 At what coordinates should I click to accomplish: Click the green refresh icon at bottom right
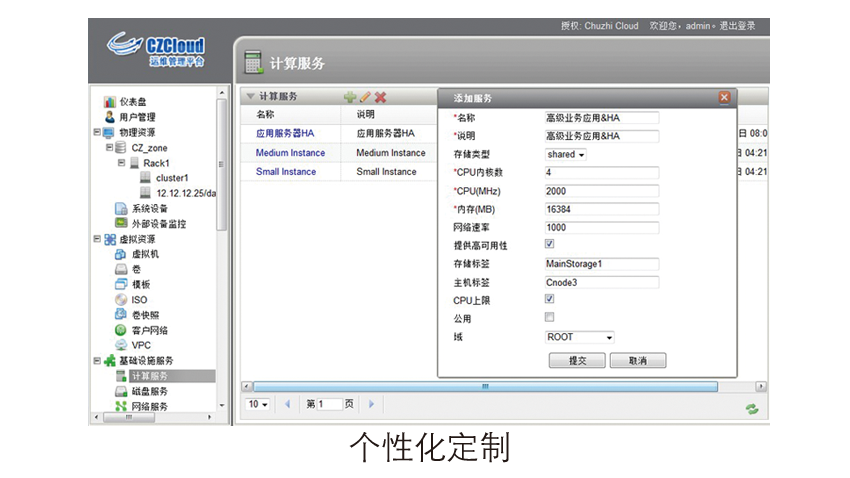click(x=752, y=409)
